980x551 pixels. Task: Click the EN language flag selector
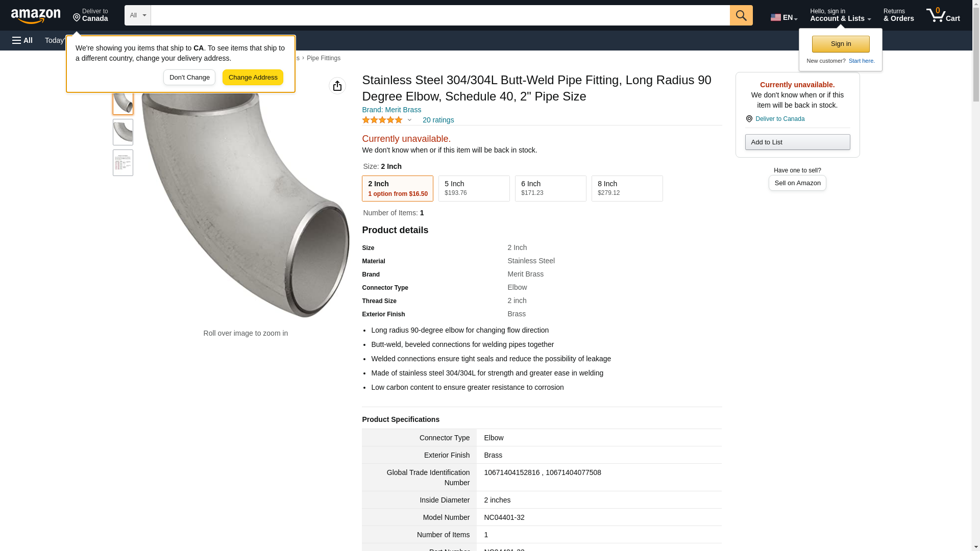coord(783,17)
